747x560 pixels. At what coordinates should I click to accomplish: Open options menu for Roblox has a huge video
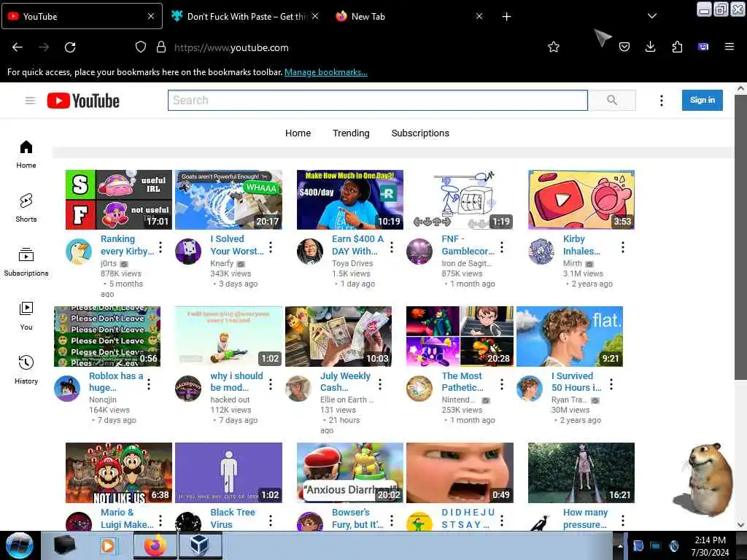149,384
